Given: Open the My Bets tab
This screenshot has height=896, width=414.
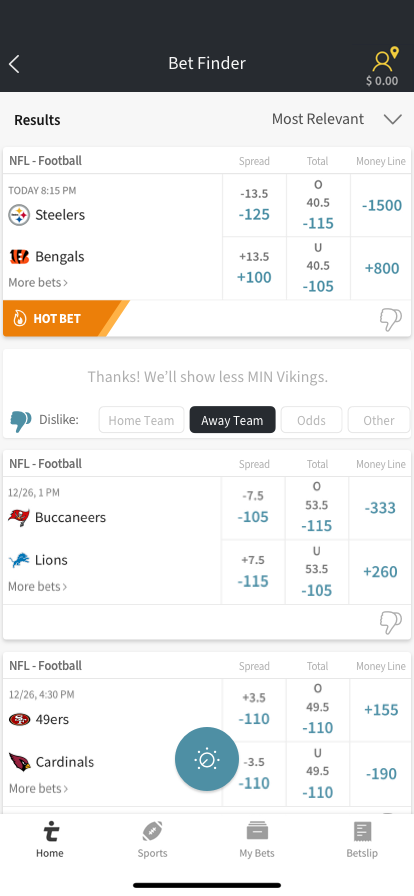Looking at the screenshot, I should (257, 839).
